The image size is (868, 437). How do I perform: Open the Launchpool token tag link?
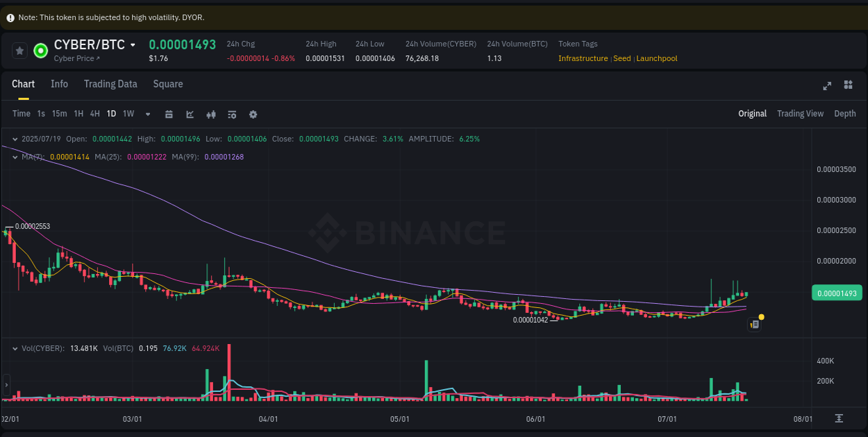656,58
